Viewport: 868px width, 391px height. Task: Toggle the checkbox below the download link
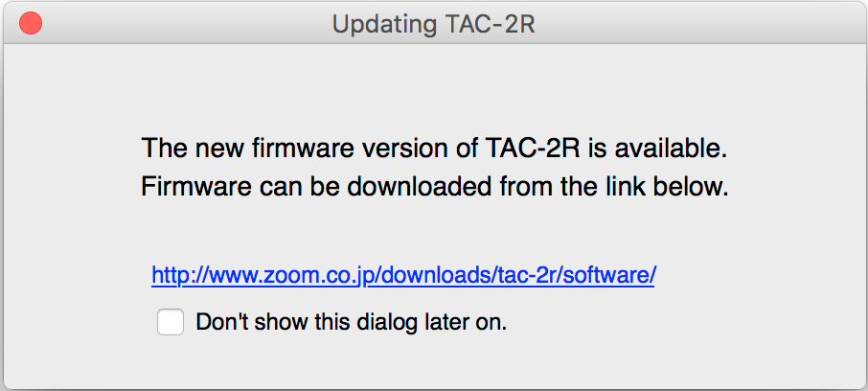coord(171,323)
